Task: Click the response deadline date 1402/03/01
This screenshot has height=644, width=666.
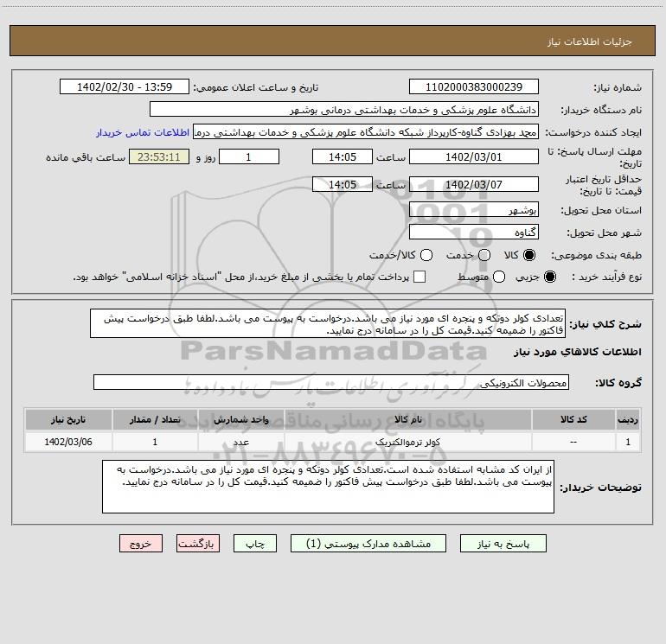Action: pyautogui.click(x=474, y=156)
